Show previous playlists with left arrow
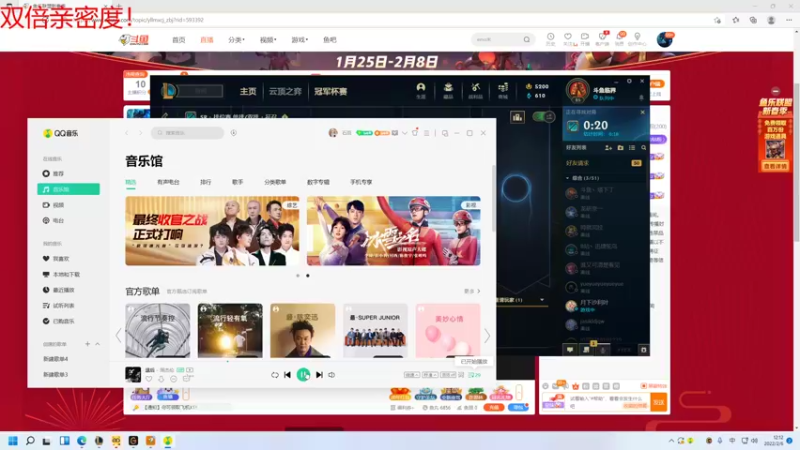The width and height of the screenshot is (800, 450). click(118, 336)
